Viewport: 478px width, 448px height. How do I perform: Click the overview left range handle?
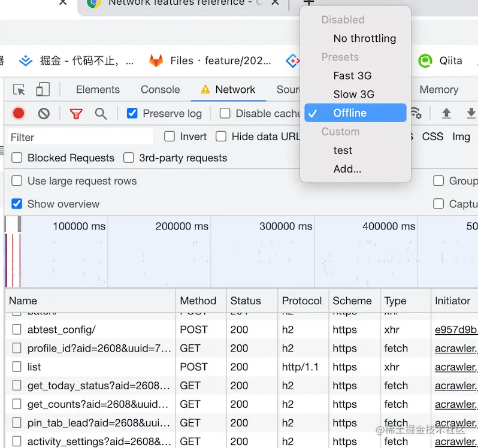tap(5, 224)
